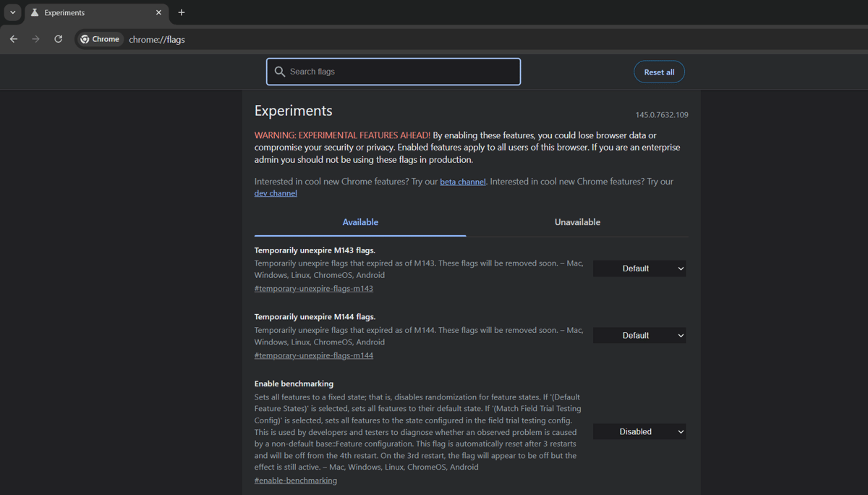Screen dimensions: 868x495
Task: Open the M144 flags Default dropdown
Action: pos(639,336)
